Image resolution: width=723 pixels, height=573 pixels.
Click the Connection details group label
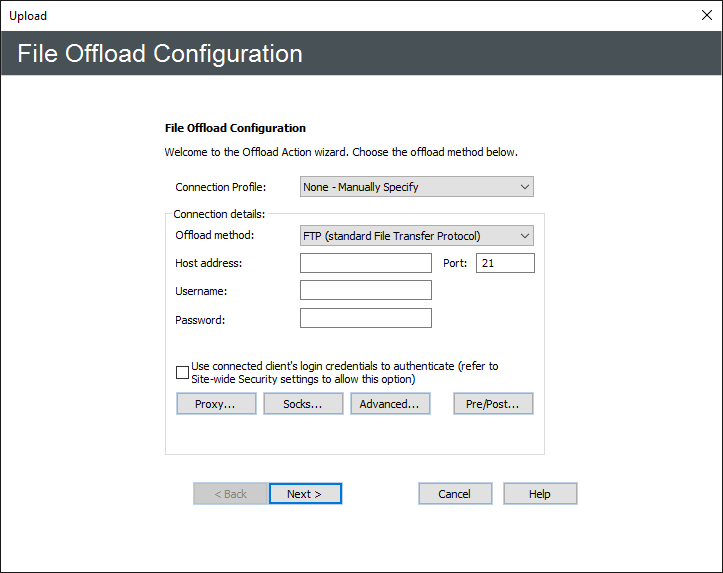[219, 214]
